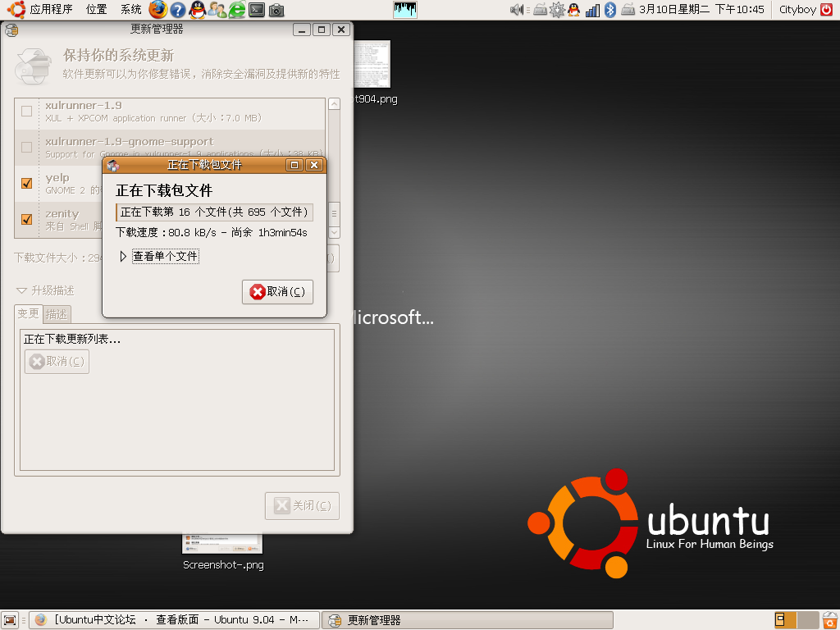Tick the xulrunner-1.9 package checkbox
840x630 pixels.
coord(26,111)
